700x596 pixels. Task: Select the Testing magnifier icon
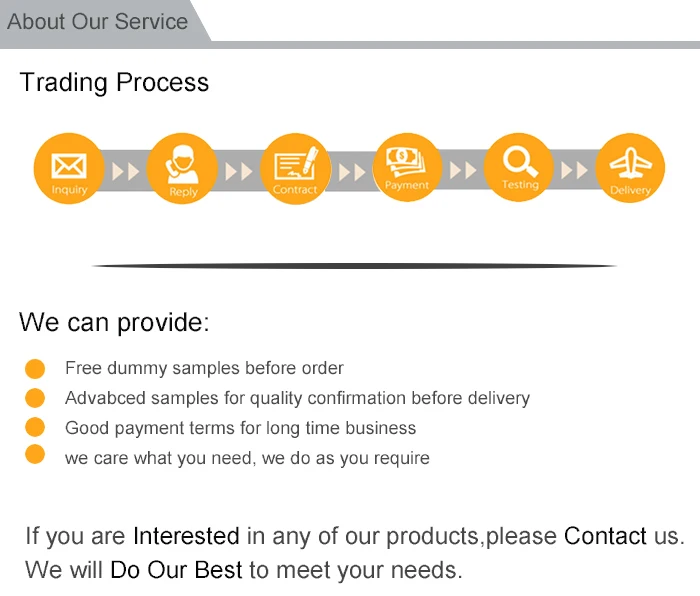pyautogui.click(x=520, y=167)
